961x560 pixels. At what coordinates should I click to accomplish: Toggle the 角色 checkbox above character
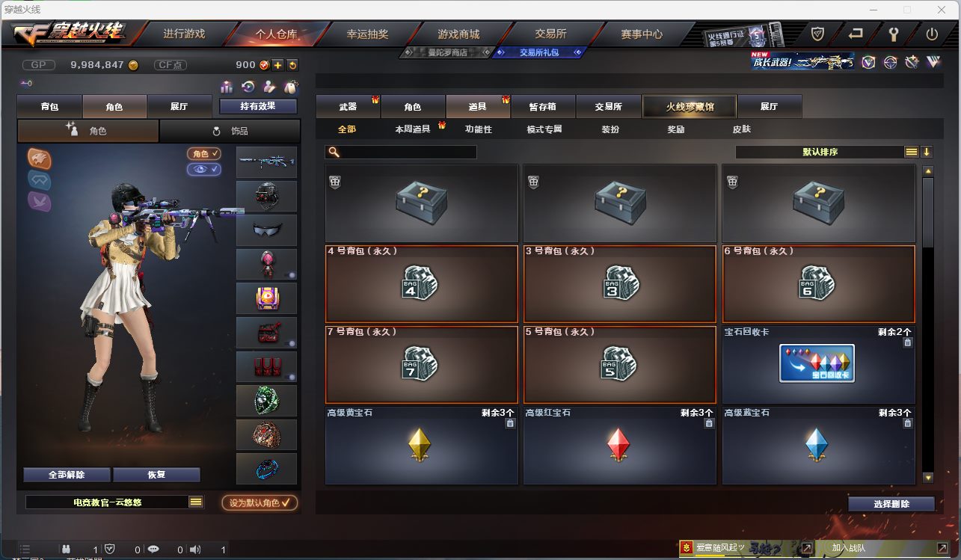click(x=204, y=153)
